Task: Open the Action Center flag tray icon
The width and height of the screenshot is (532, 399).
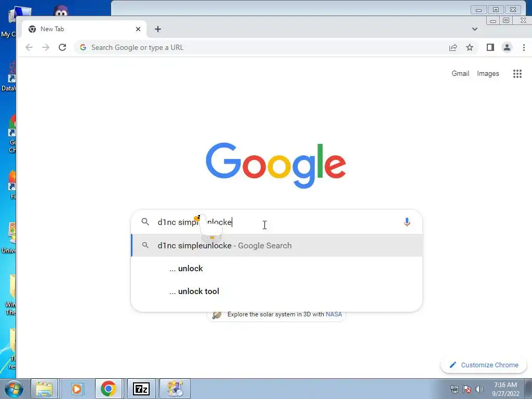Action: tap(467, 389)
